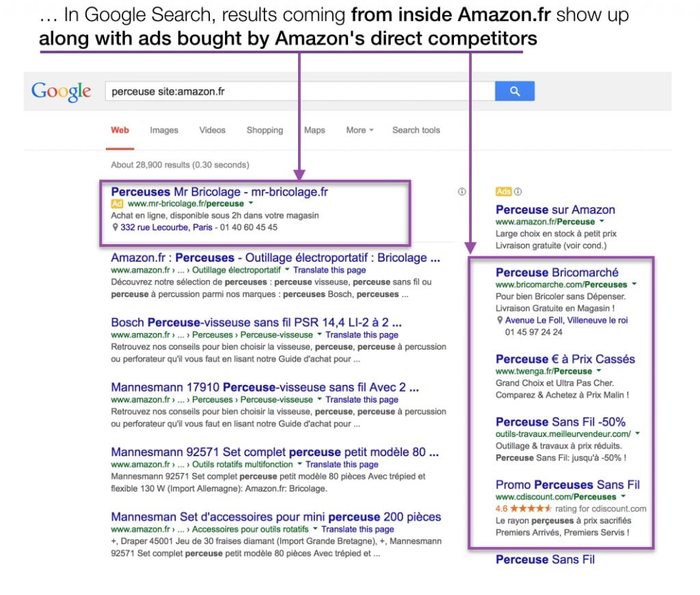This screenshot has height=595, width=700.
Task: Open the Perceuse sur Amazon ad link
Action: coord(555,210)
